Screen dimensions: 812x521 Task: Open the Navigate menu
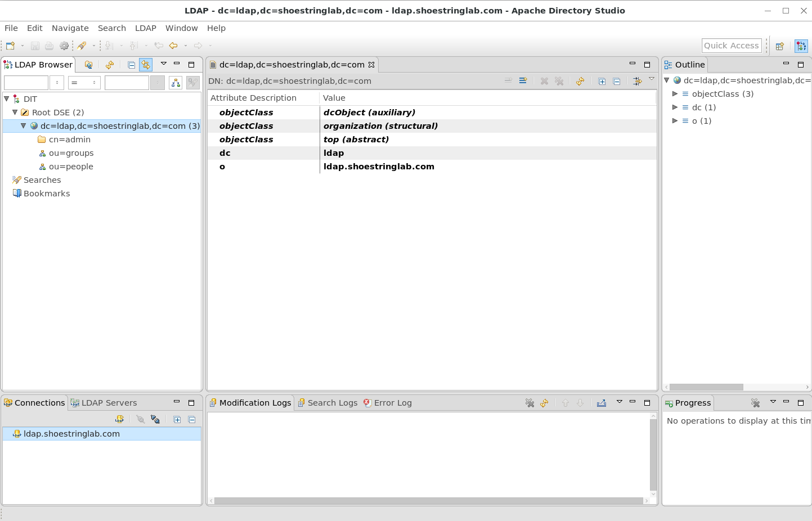[70, 28]
